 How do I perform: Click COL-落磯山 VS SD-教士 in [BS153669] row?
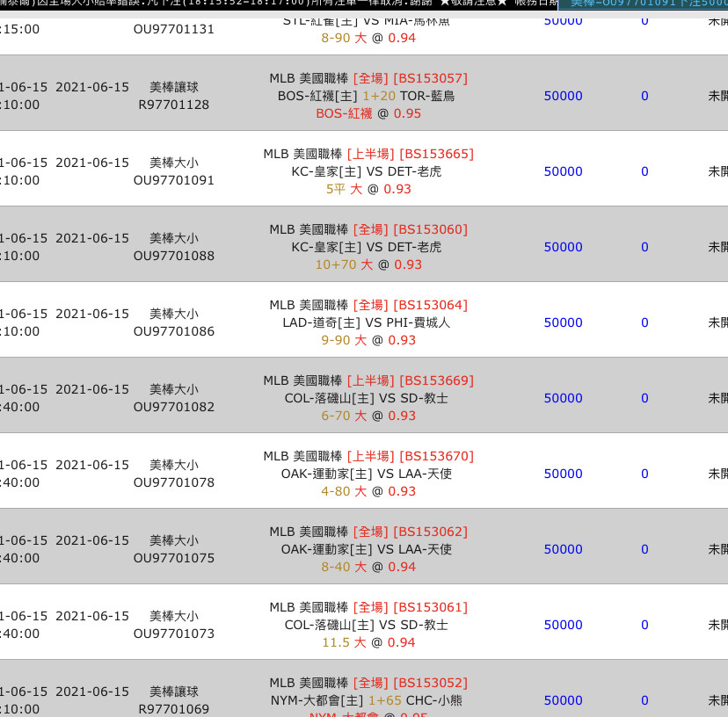point(367,399)
